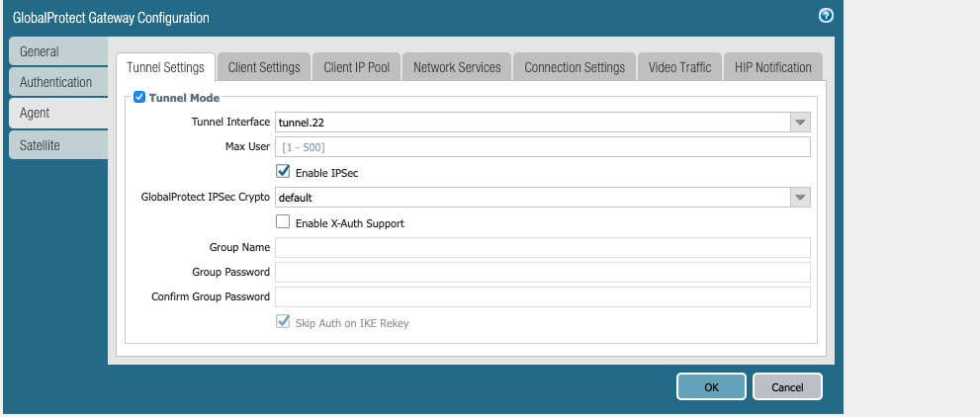Image resolution: width=980 pixels, height=417 pixels.
Task: Expand the Tunnel Interface dropdown arrow
Action: tap(800, 123)
